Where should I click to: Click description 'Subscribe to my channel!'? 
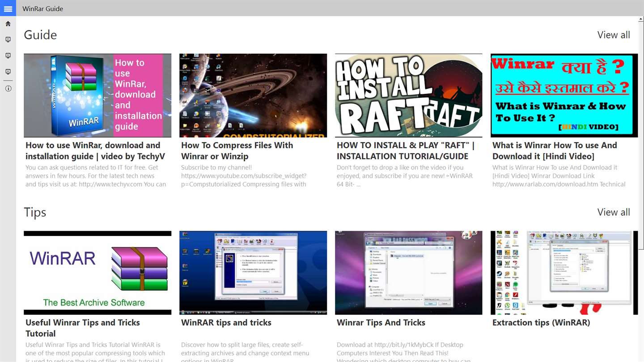[x=244, y=176]
